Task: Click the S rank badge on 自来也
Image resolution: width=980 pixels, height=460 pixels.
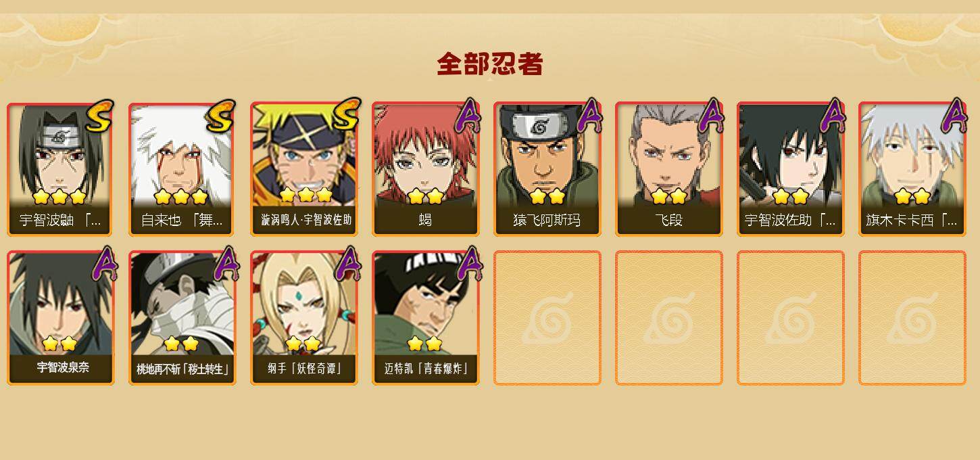Action: tap(222, 116)
